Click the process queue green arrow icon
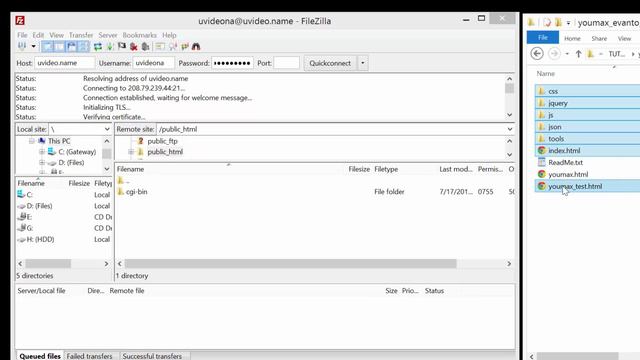Screen dimensions: 640x360 tap(110, 47)
